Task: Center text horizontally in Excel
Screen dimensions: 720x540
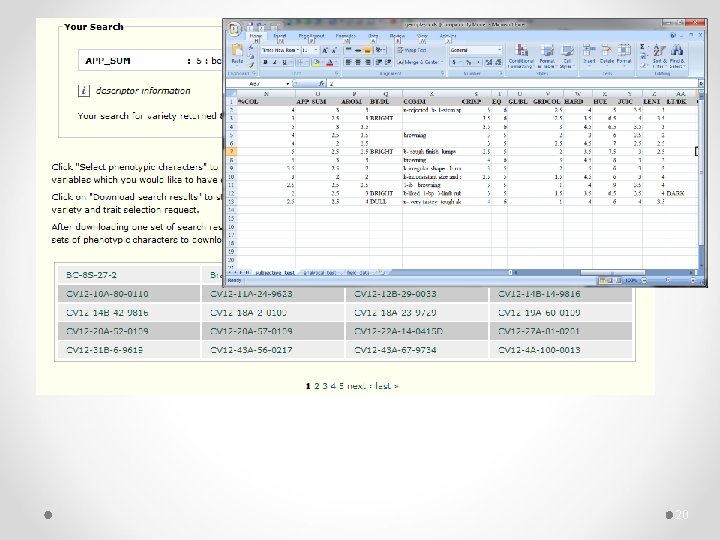Action: (358, 62)
